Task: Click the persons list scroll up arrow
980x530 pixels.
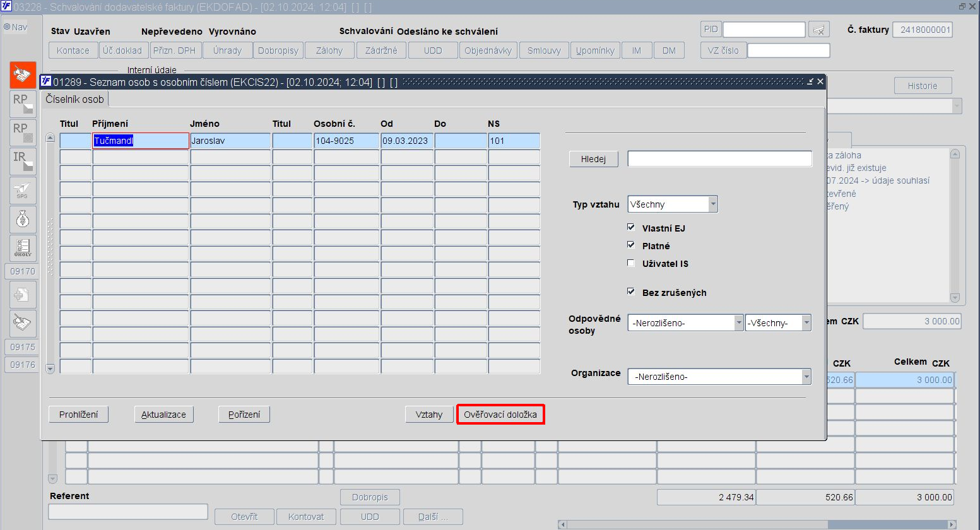Action: point(50,138)
